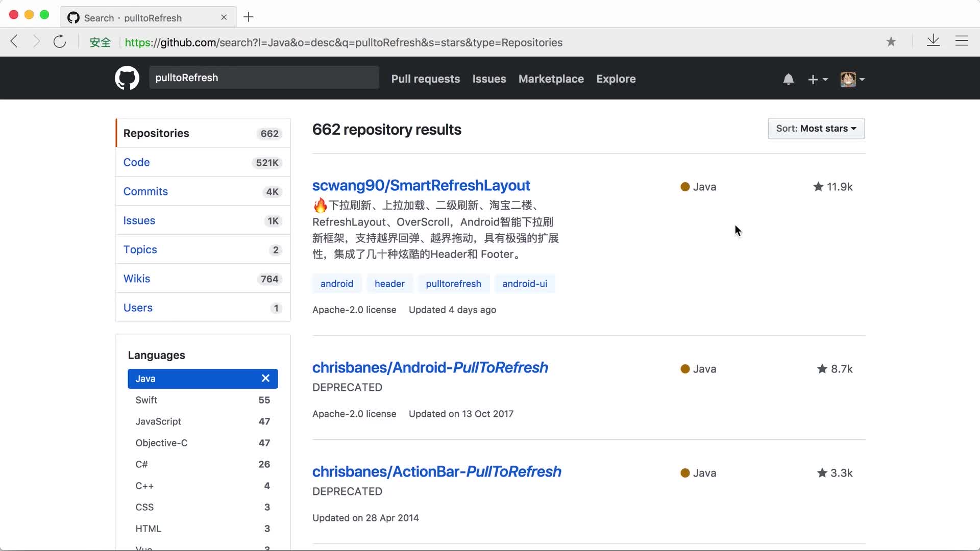Go back with the browser arrow

pyautogui.click(x=14, y=42)
